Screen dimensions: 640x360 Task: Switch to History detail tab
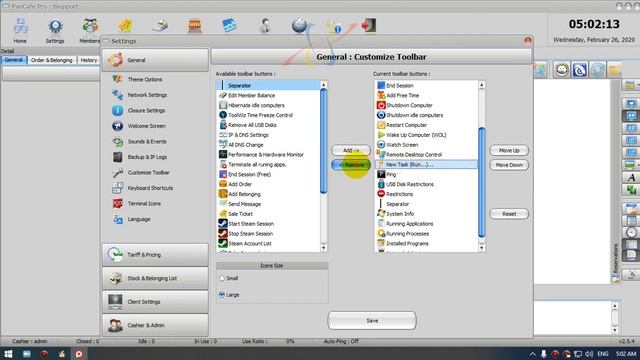pyautogui.click(x=89, y=60)
